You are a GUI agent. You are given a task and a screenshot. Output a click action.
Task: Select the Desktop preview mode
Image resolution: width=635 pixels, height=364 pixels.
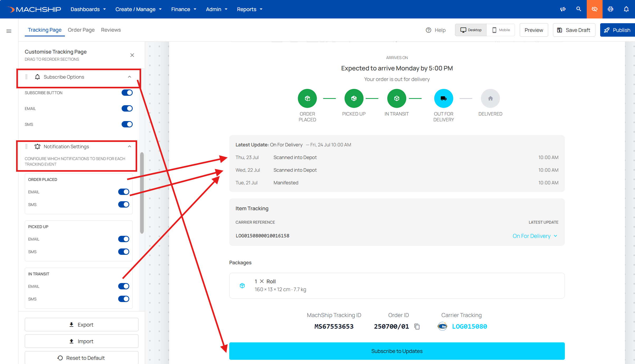tap(471, 30)
